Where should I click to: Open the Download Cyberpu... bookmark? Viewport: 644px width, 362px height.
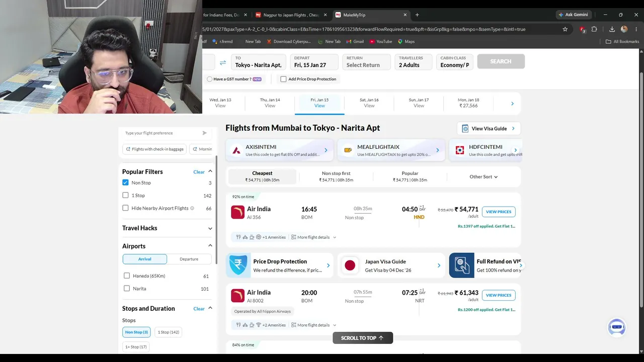click(x=289, y=42)
